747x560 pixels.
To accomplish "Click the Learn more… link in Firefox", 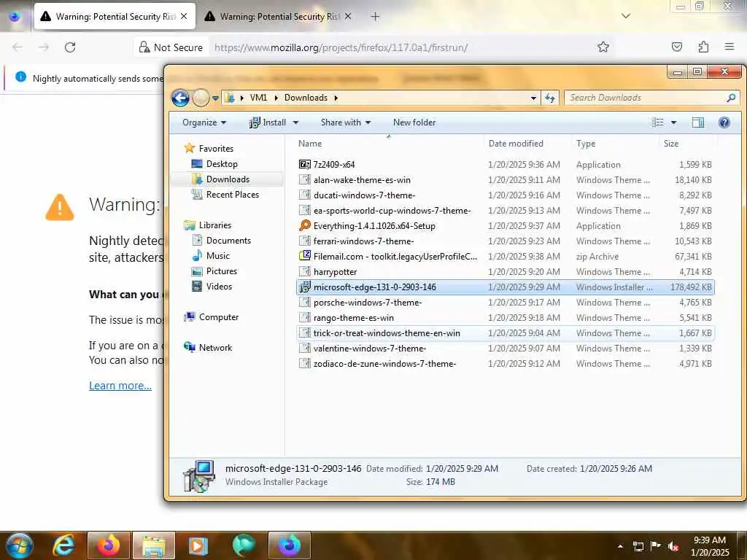I will (120, 386).
